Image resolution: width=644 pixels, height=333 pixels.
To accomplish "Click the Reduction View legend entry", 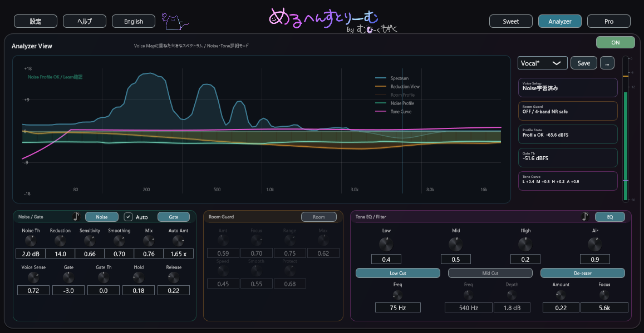I will coord(397,87).
